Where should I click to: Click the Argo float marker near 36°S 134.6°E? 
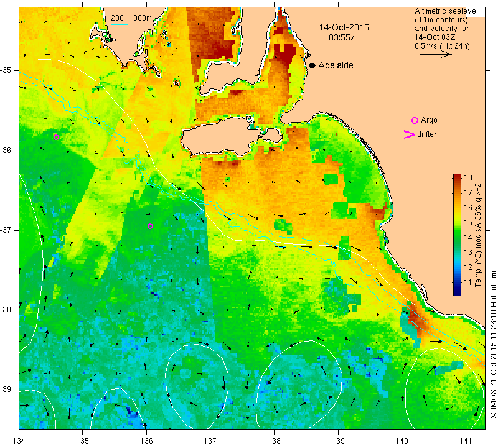click(56, 137)
